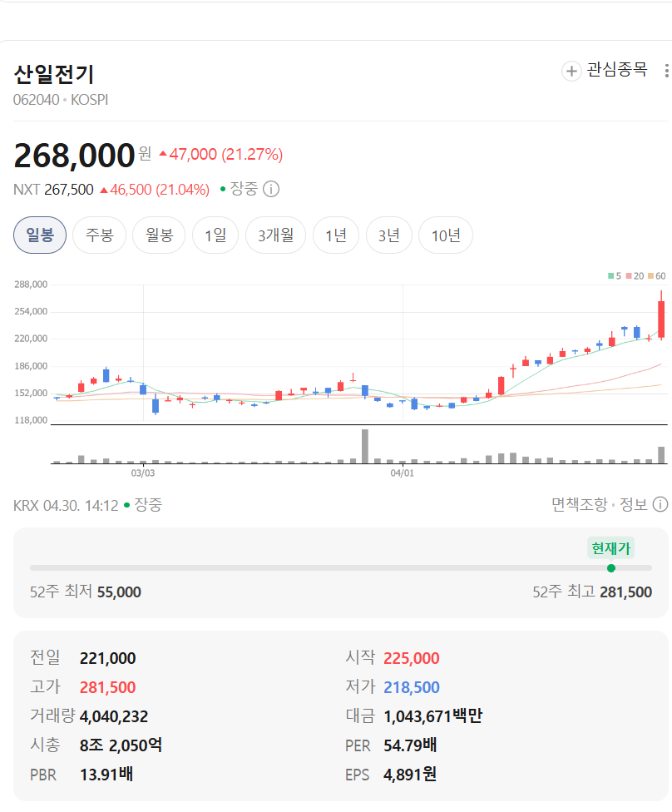Click the 시작 value 225,000
Screen dimensions: 672x812
(x=412, y=658)
